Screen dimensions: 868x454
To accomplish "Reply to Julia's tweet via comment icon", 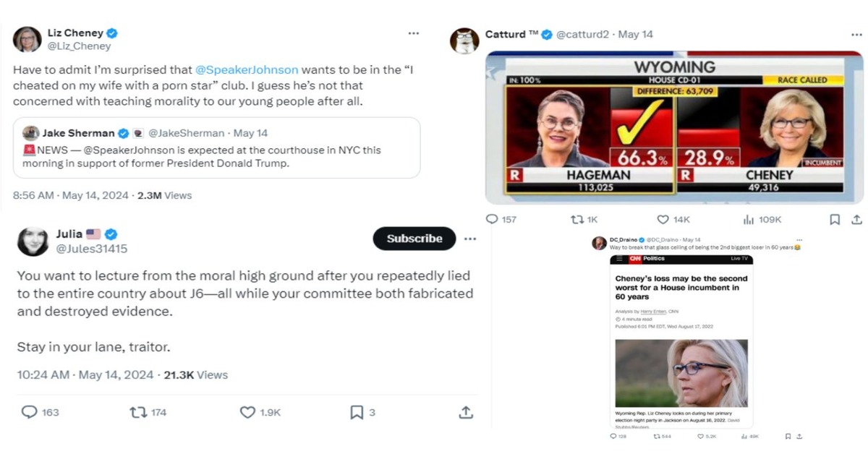I will 29,412.
